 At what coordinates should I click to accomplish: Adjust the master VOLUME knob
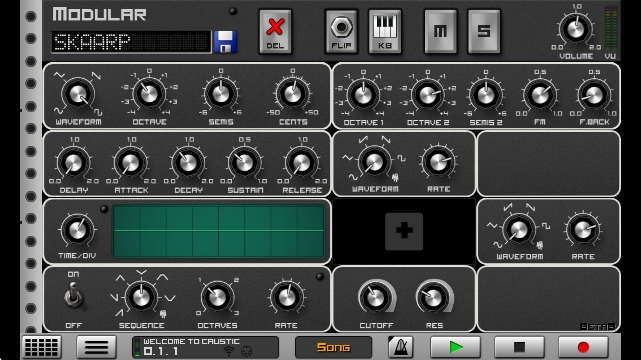click(x=576, y=29)
